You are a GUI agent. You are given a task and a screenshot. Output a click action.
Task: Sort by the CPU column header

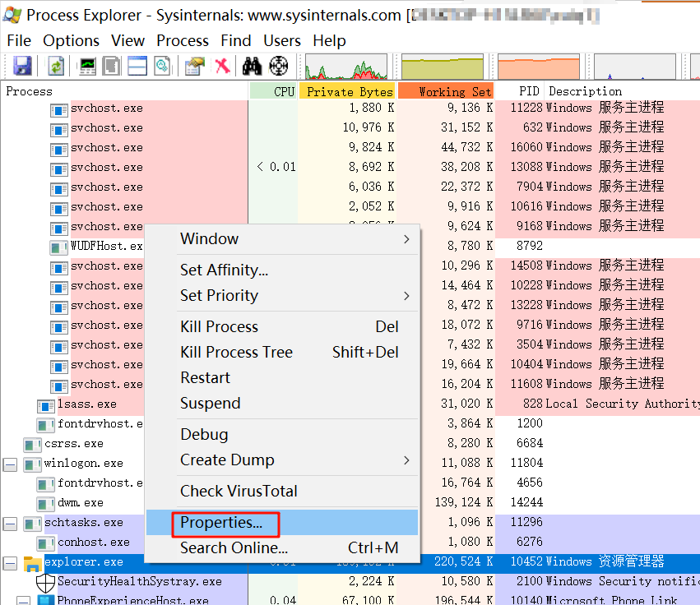click(x=273, y=91)
